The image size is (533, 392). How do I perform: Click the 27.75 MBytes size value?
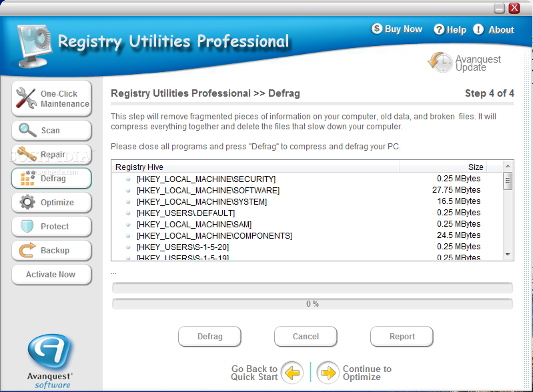coord(456,190)
